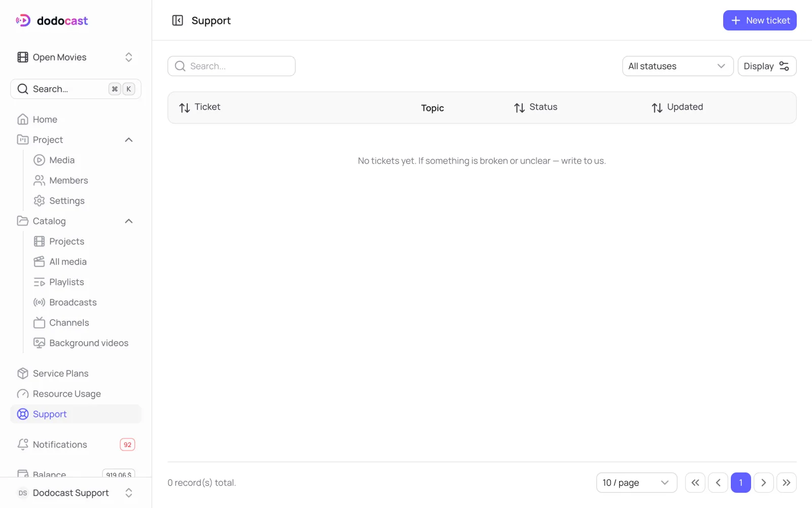Open project Settings gear item
Viewport: 812px width, 508px height.
pos(84,201)
